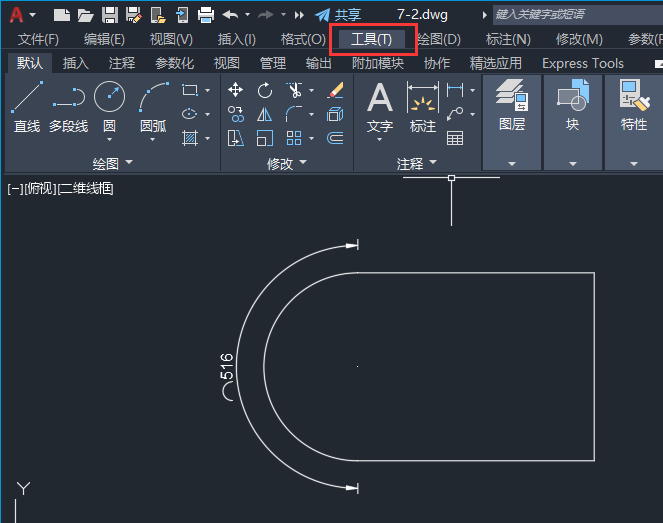This screenshot has height=523, width=663.
Task: Open the Circle tool dropdown arrow
Action: 110,140
